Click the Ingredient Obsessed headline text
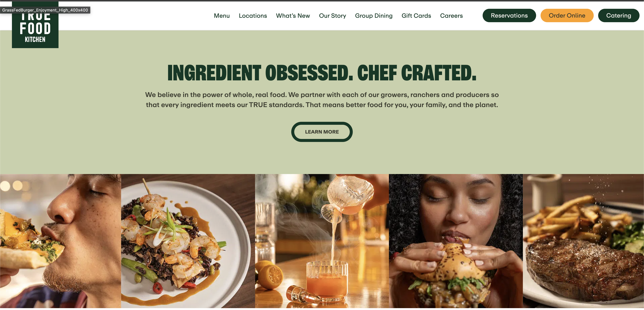644x310 pixels. [322, 73]
